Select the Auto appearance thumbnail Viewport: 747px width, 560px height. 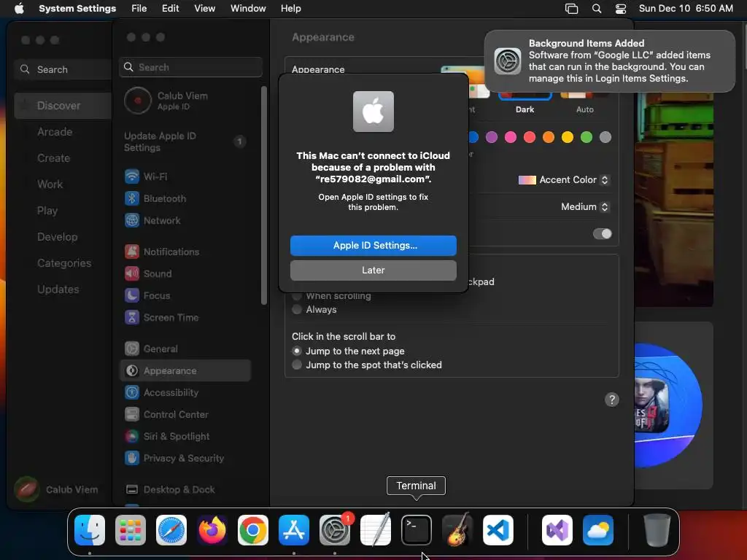click(x=585, y=96)
